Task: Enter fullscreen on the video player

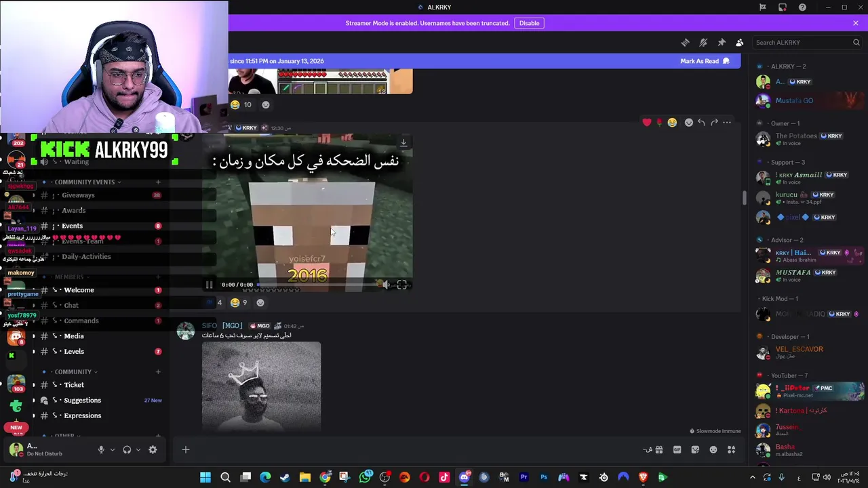Action: click(402, 285)
